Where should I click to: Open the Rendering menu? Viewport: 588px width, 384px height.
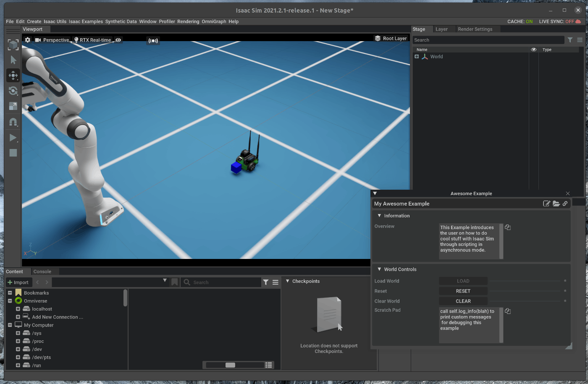point(188,21)
